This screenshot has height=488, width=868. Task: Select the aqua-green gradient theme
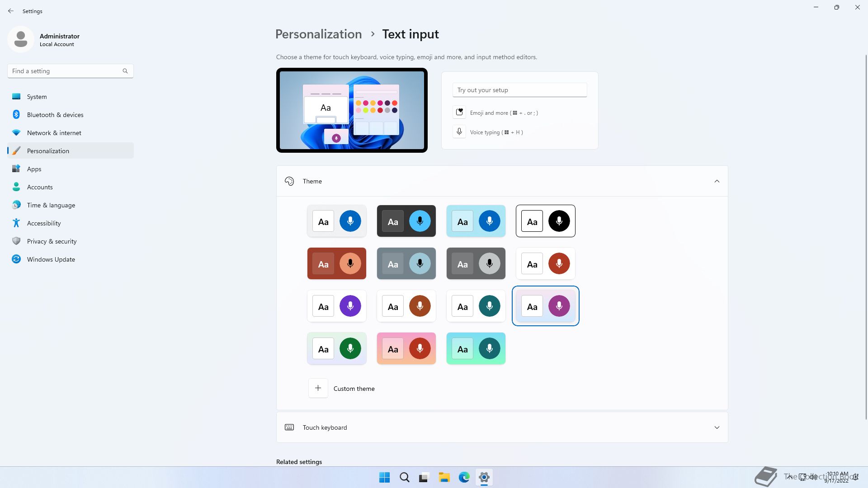point(476,348)
